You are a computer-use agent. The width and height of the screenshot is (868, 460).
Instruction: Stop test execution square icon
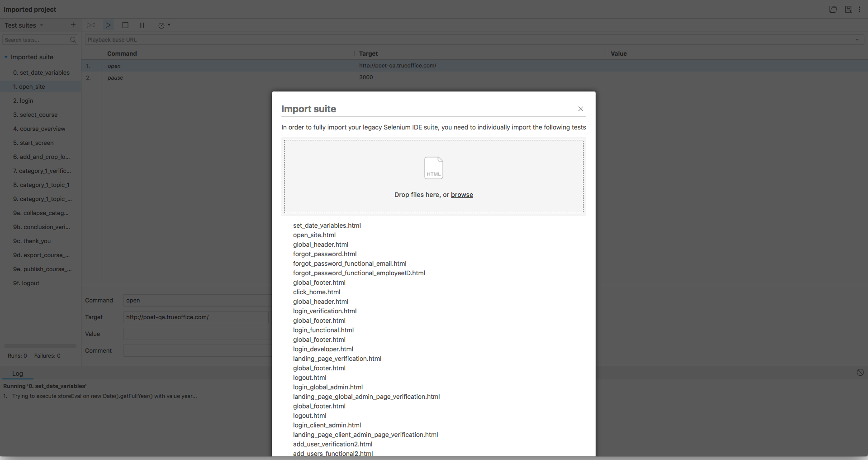click(125, 25)
